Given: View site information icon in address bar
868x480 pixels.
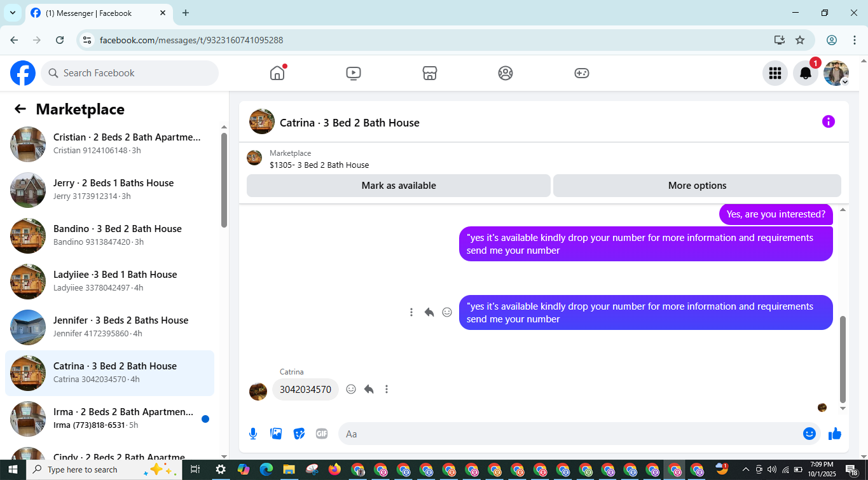Looking at the screenshot, I should click(x=88, y=40).
